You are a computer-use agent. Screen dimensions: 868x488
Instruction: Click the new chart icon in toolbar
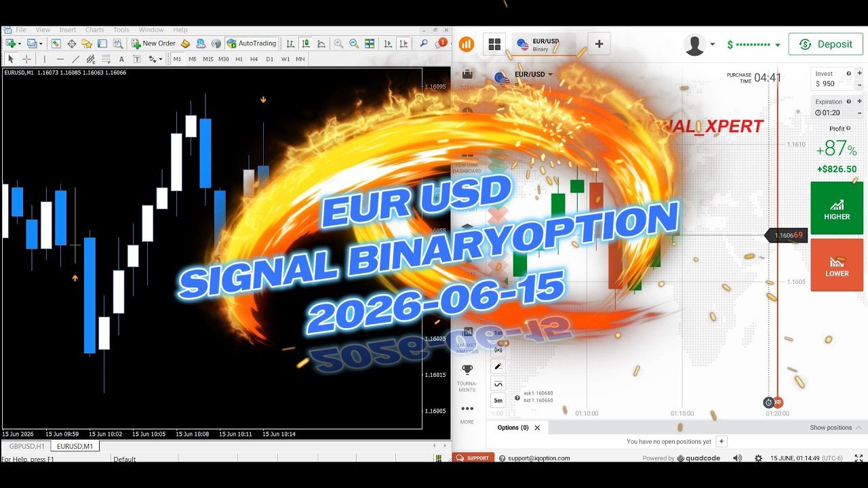click(10, 43)
